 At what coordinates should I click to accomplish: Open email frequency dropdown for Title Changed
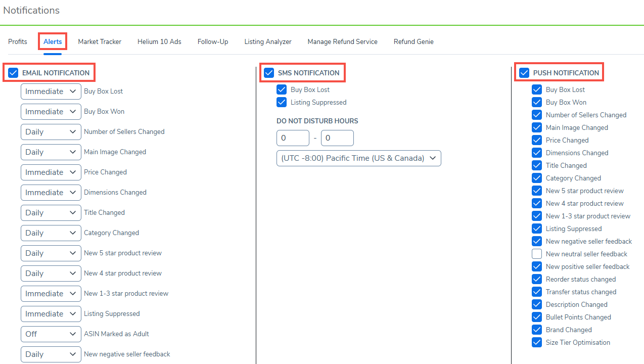pos(51,213)
